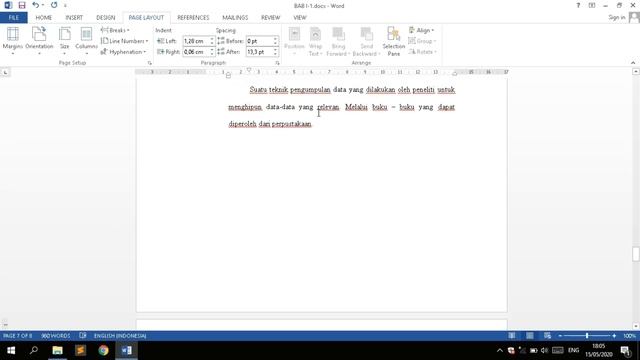The height and width of the screenshot is (360, 640).
Task: Switch to the MAILINGS tab
Action: pyautogui.click(x=235, y=18)
